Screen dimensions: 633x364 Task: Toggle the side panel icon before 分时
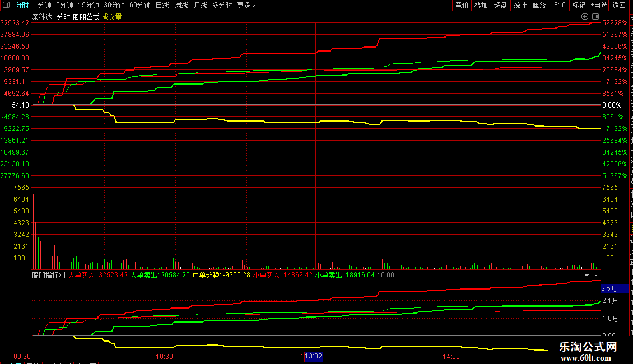(x=6, y=5)
